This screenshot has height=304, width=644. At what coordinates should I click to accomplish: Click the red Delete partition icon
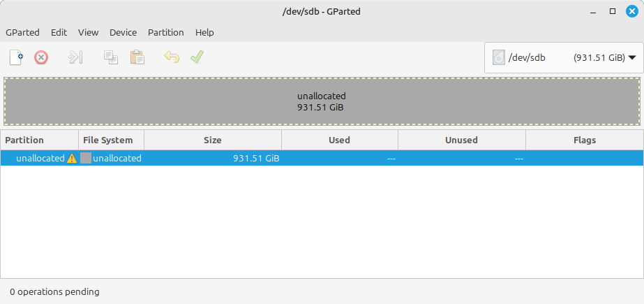(x=41, y=57)
